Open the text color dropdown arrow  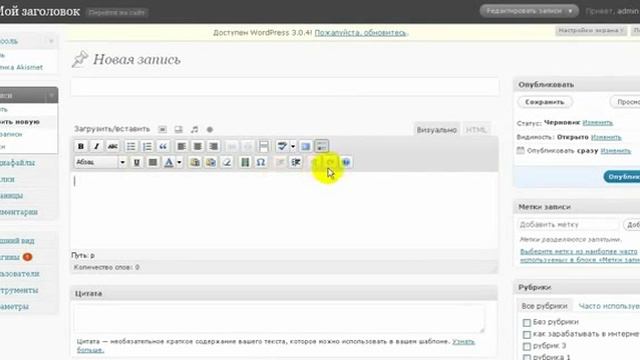click(179, 162)
